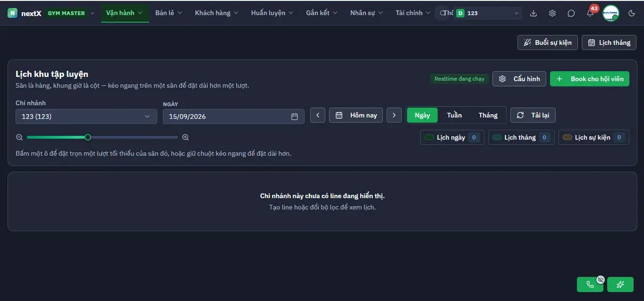Open the Vận hành menu dropdown
The height and width of the screenshot is (301, 644).
pyautogui.click(x=125, y=13)
